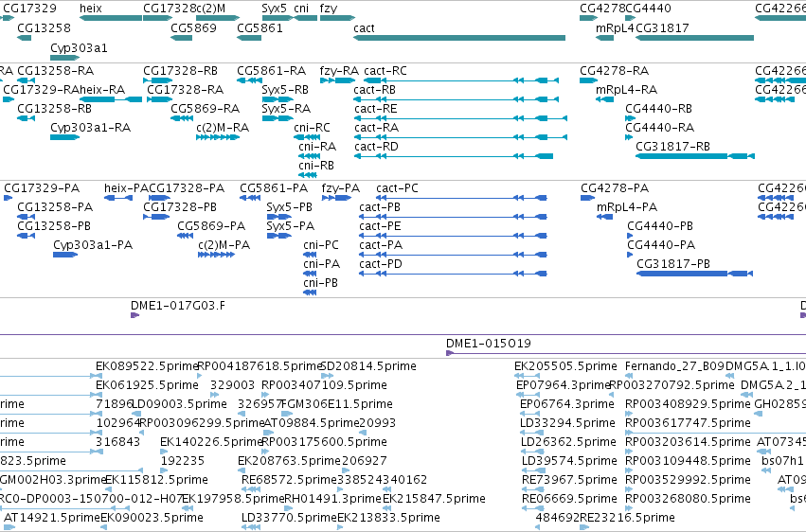Click the CG5861-RA label

tap(272, 70)
